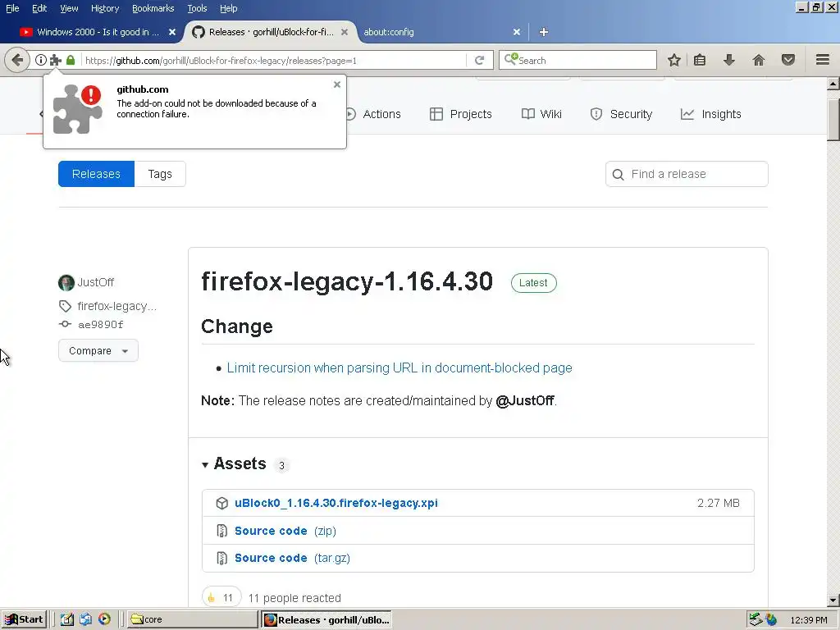Click into the Find a release field
Viewport: 840px width, 630px height.
pyautogui.click(x=687, y=174)
